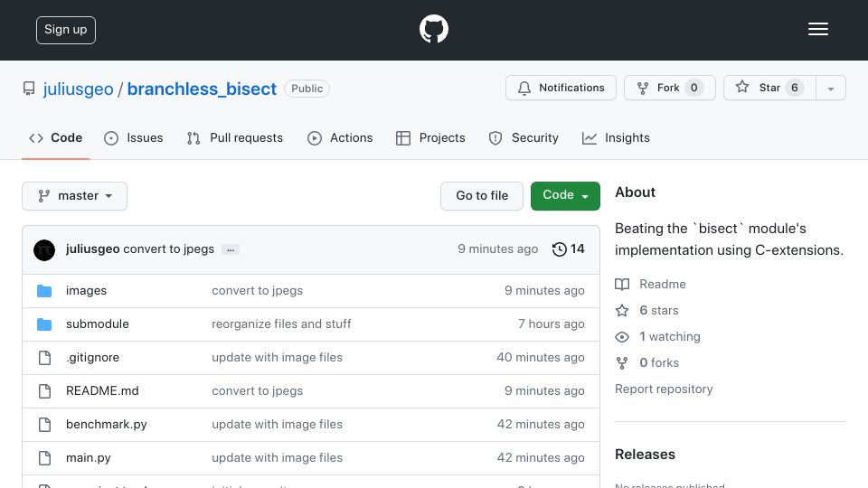
Task: Open the latest 'convert to jpegs' commit message
Action: [169, 249]
